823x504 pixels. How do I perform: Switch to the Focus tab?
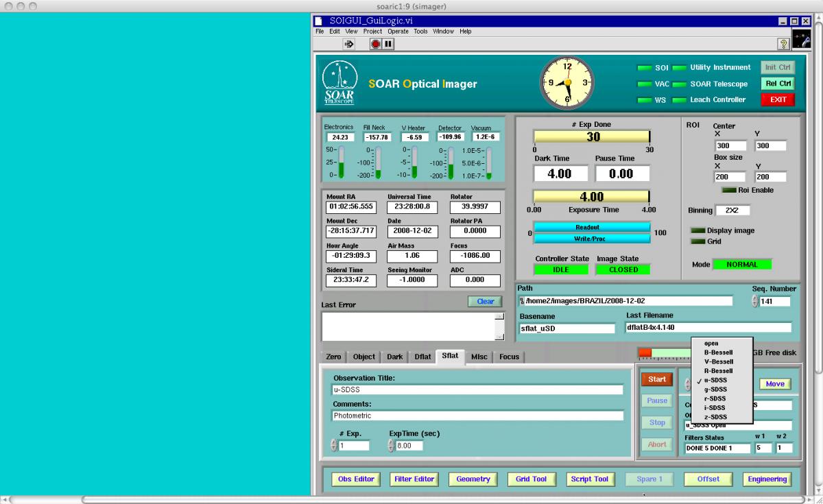pyautogui.click(x=509, y=357)
